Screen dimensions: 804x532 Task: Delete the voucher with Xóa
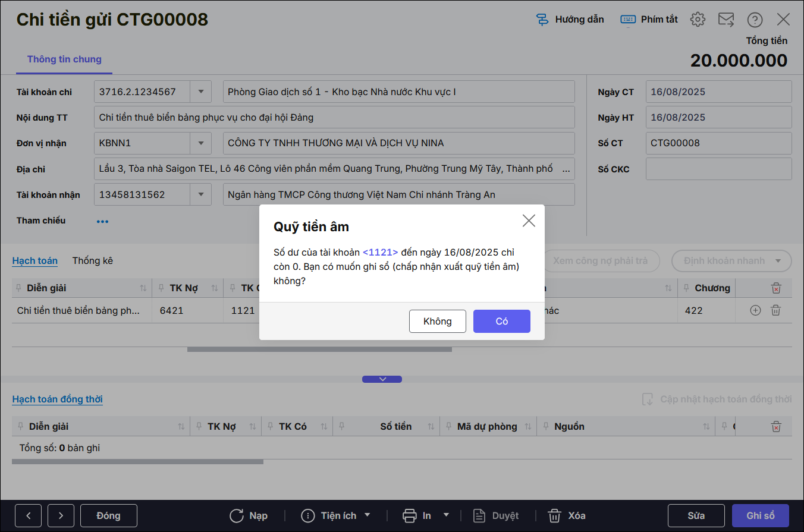(567, 516)
